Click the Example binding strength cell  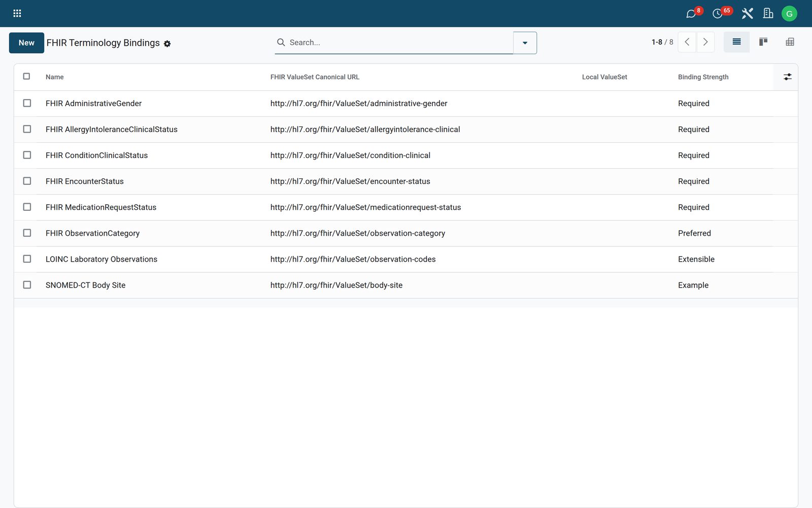[x=693, y=285]
